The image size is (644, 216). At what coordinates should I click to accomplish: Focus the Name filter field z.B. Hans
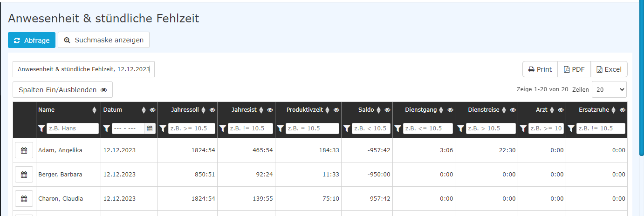[x=73, y=128]
